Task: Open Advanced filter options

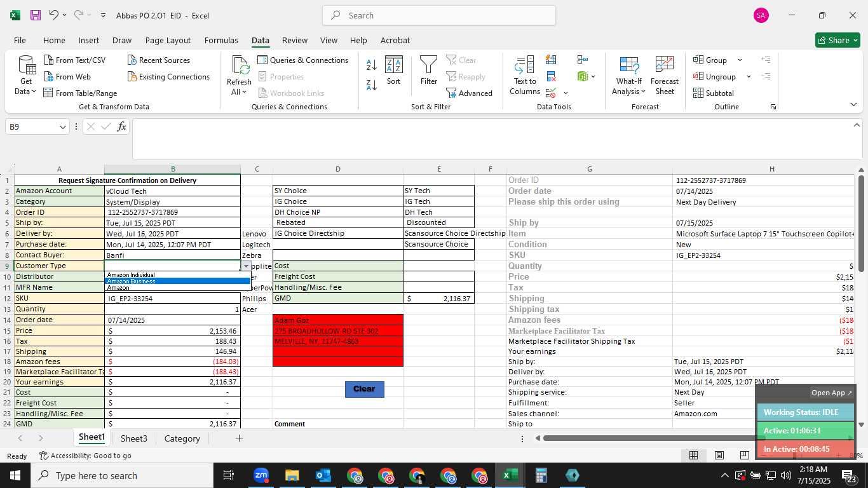Action: (x=469, y=93)
